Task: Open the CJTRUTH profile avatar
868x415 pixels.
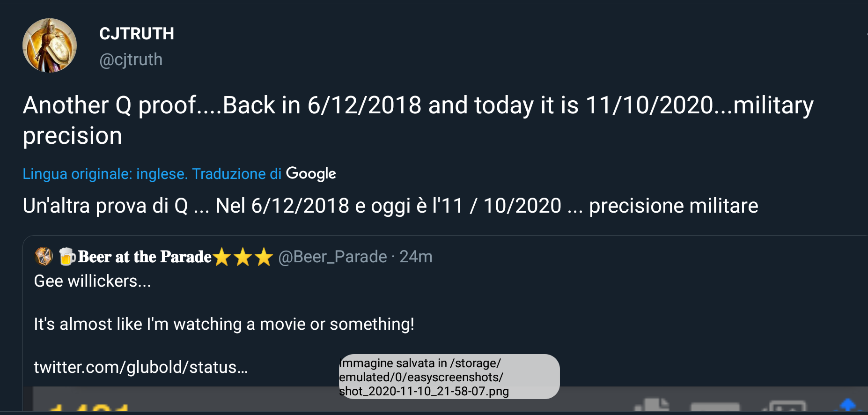Action: click(50, 45)
